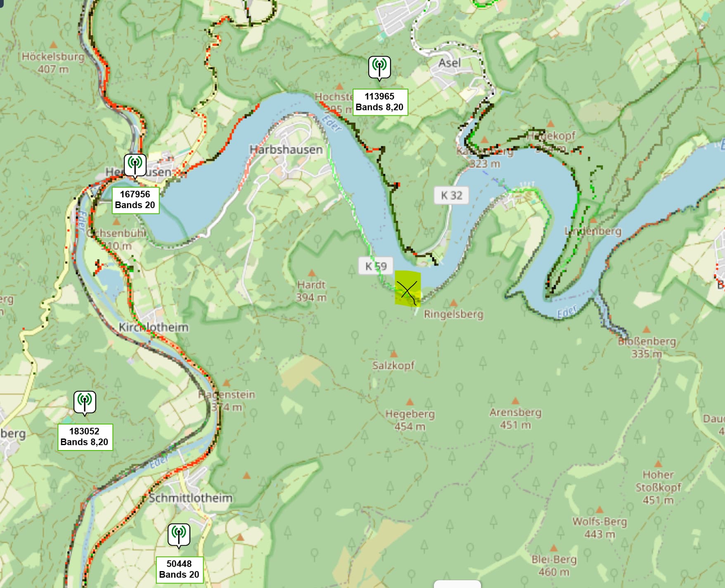The width and height of the screenshot is (725, 588).
Task: Open the 167956 Bands 20 label
Action: 135,200
